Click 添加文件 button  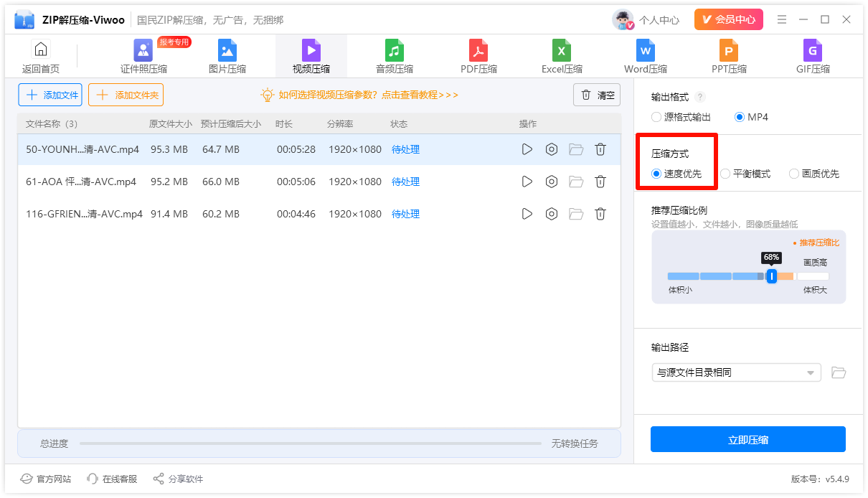coord(50,95)
